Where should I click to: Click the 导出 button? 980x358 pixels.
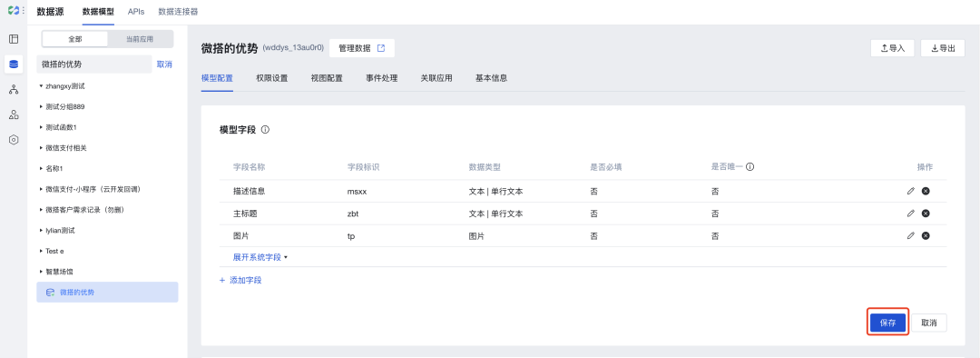[943, 48]
